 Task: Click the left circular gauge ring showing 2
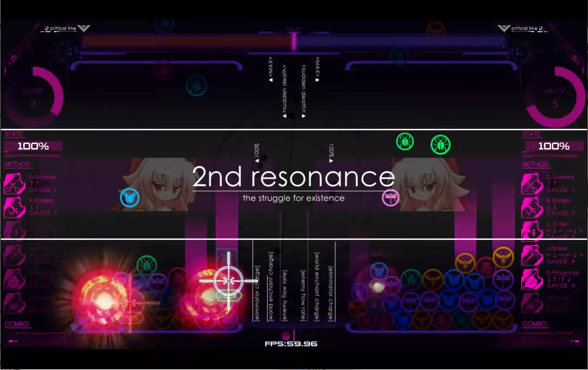(x=33, y=98)
